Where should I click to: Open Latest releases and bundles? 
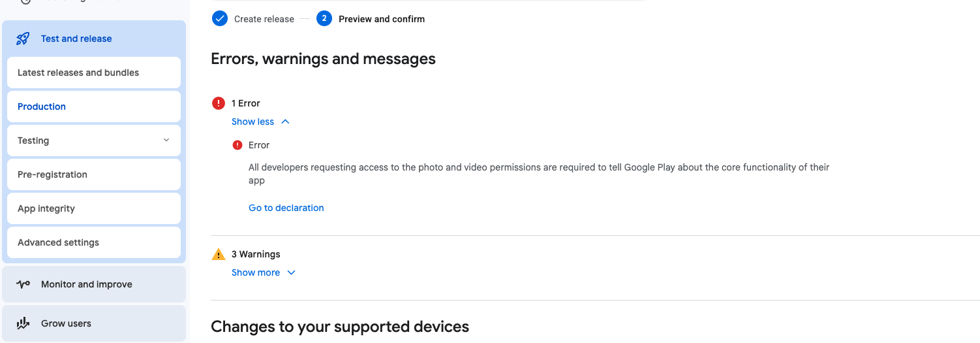(78, 73)
